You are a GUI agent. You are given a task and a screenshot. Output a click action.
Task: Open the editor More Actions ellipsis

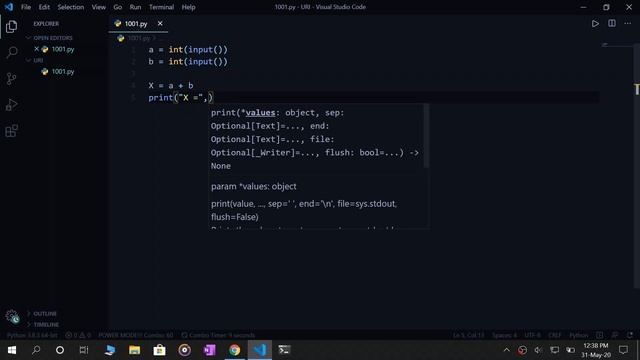(627, 23)
